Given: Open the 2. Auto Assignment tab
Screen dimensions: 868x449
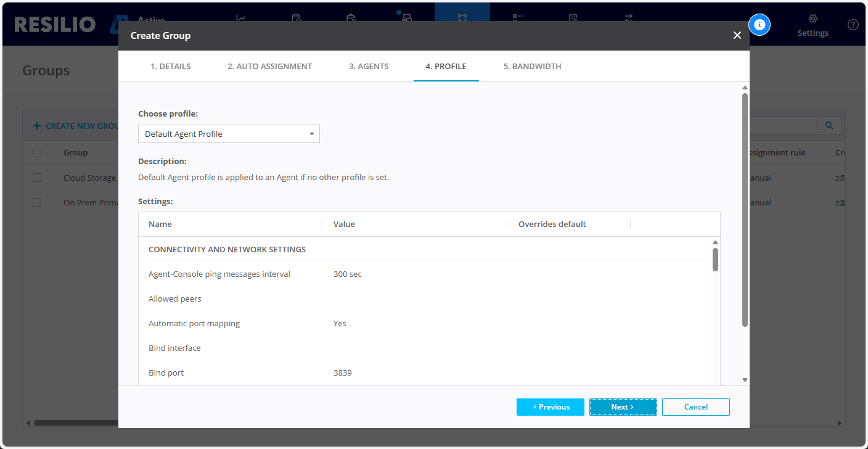Looking at the screenshot, I should pos(269,67).
